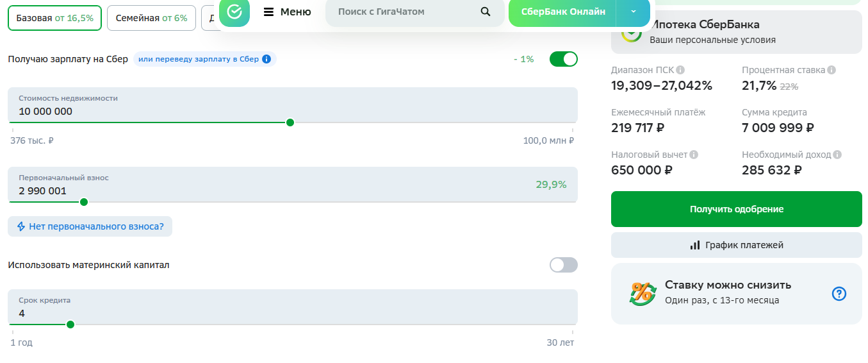Click the Sber logo icon
Image resolution: width=868 pixels, height=363 pixels.
pyautogui.click(x=234, y=12)
